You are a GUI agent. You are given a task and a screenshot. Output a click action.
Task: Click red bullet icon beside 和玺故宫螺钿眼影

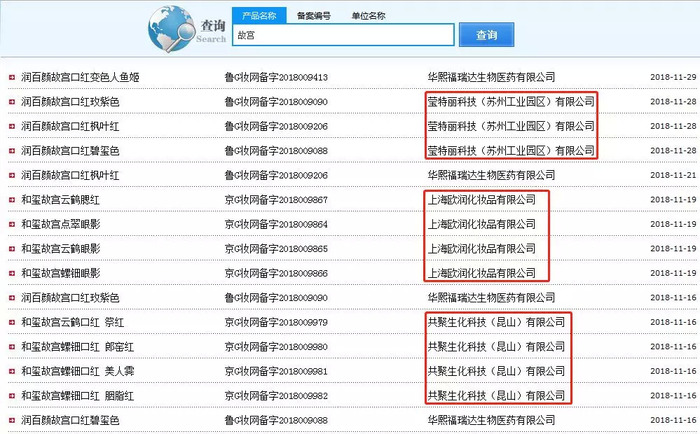coord(12,274)
